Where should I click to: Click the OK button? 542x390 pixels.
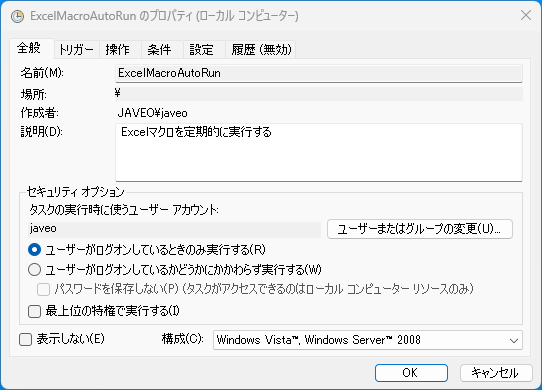[x=411, y=373]
